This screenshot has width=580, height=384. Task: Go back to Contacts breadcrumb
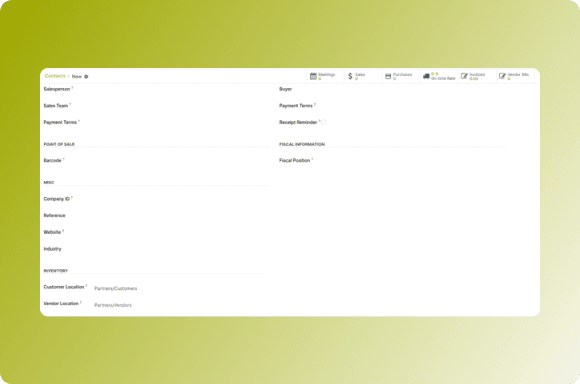(x=55, y=76)
